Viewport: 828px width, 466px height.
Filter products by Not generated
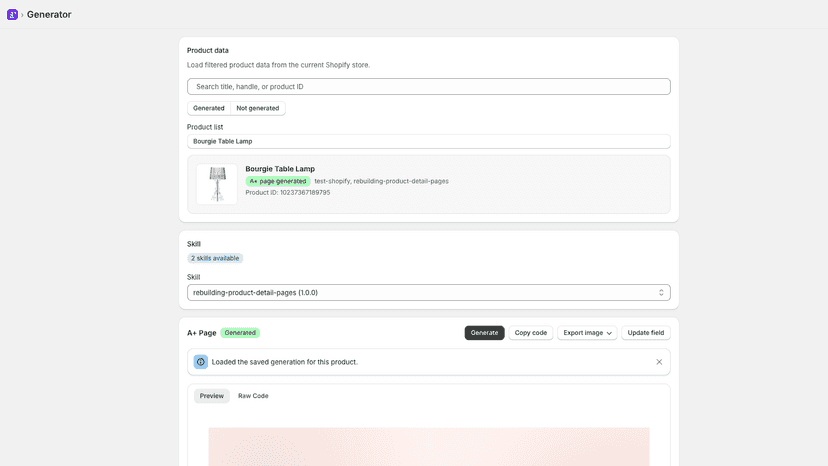click(x=258, y=108)
